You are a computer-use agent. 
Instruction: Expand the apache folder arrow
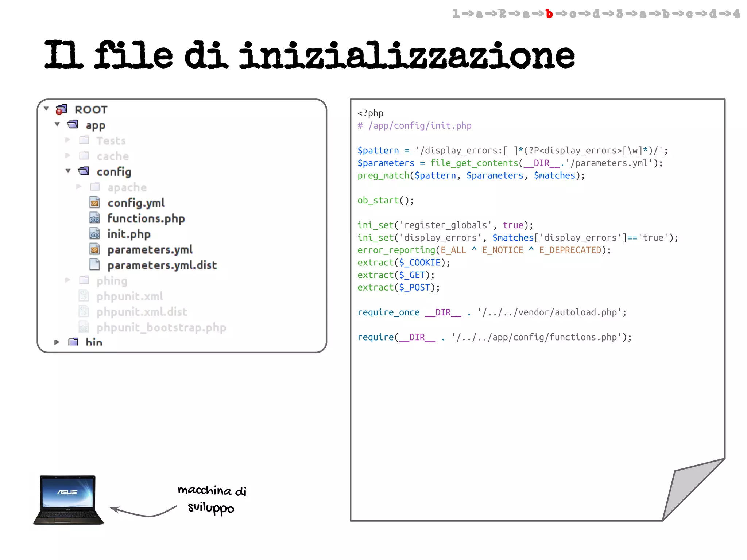pyautogui.click(x=78, y=187)
